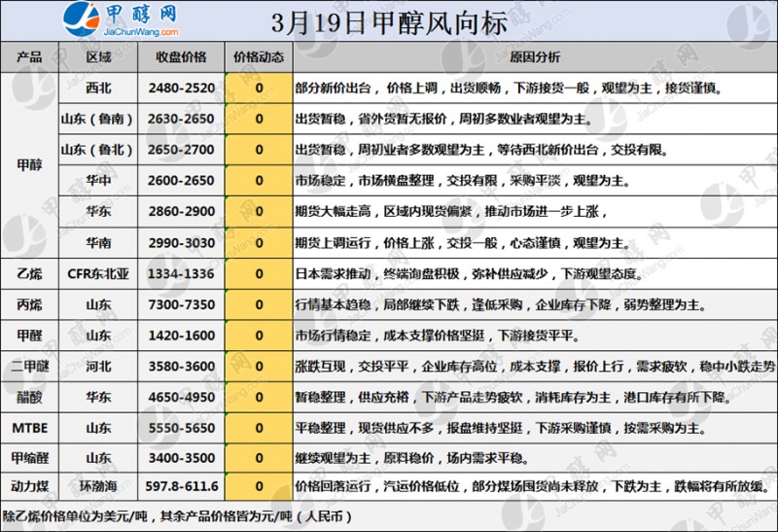The image size is (778, 532).
Task: Select the 醋酸 product cell
Action: tap(29, 397)
